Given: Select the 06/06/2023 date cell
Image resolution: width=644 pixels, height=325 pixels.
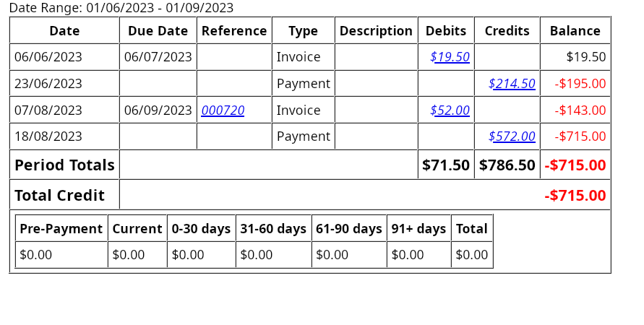Looking at the screenshot, I should click(48, 57).
